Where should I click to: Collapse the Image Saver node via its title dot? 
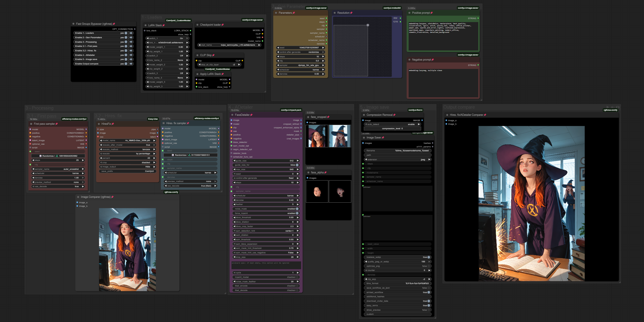click(364, 138)
